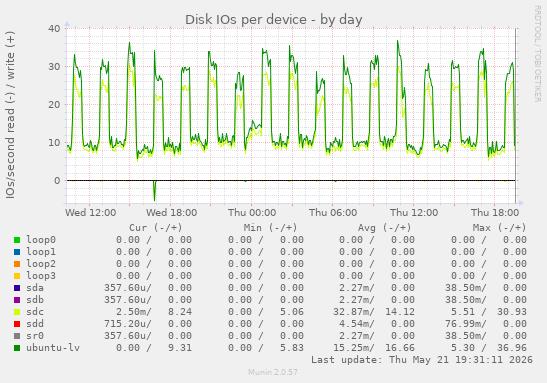The width and height of the screenshot is (547, 383).
Task: Click sdc max write value 30.93
Action: pos(512,312)
